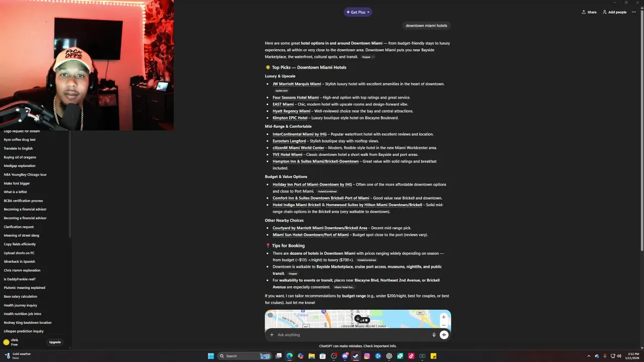Open chat 'Ryze coffee drug test'
The width and height of the screenshot is (644, 362).
pos(20,140)
